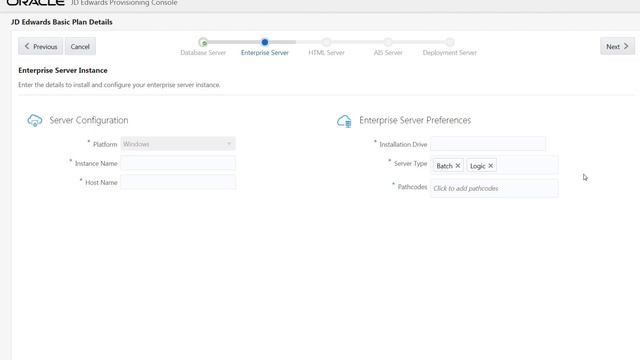Click the Logic tag label
This screenshot has width=640, height=360.
click(478, 166)
